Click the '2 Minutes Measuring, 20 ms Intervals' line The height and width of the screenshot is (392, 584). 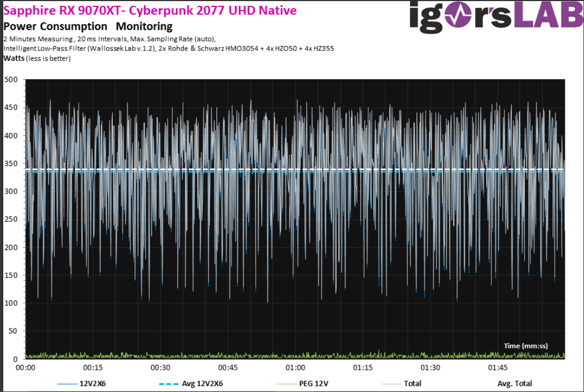(110, 38)
